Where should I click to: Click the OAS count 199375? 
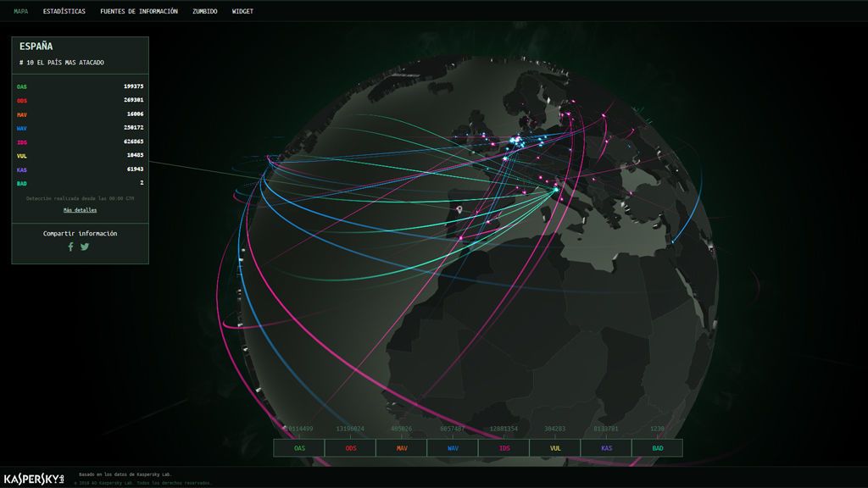[x=133, y=86]
